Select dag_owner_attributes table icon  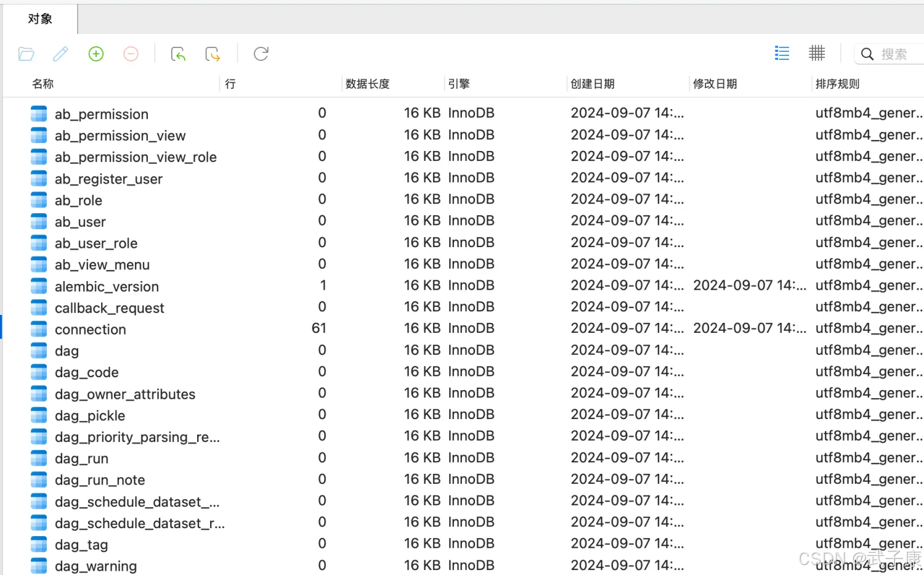coord(39,394)
